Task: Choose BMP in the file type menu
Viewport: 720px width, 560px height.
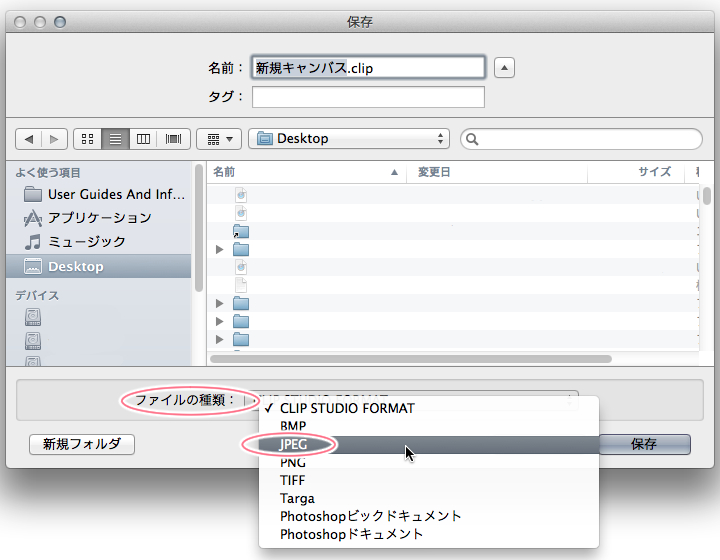Action: 293,426
